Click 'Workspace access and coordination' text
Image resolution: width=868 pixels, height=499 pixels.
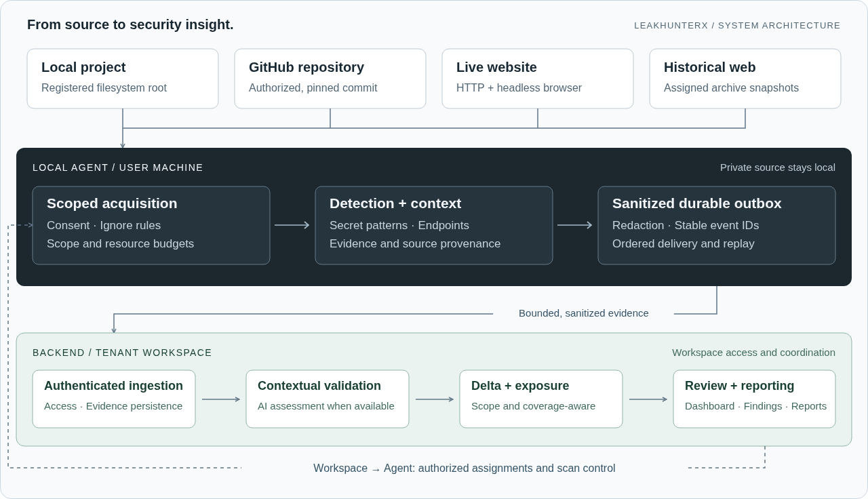point(753,353)
